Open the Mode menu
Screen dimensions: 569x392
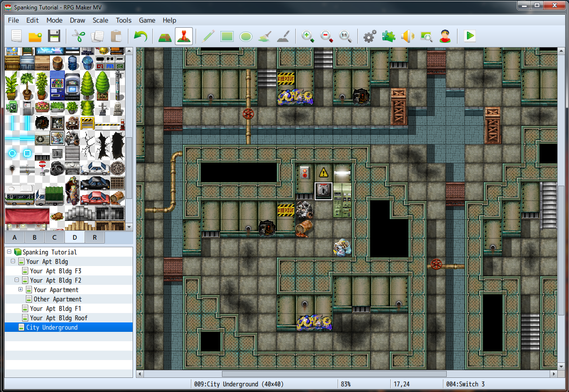pyautogui.click(x=55, y=20)
